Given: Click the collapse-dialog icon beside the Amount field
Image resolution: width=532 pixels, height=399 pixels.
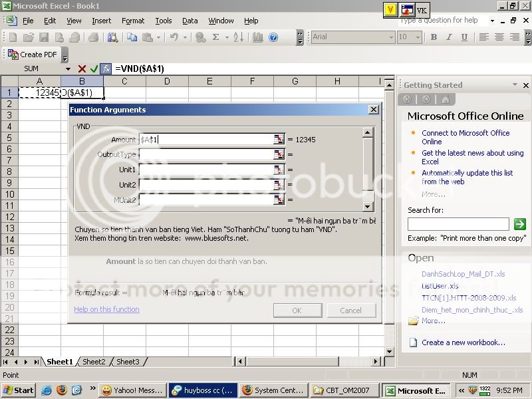Looking at the screenshot, I should coord(279,139).
